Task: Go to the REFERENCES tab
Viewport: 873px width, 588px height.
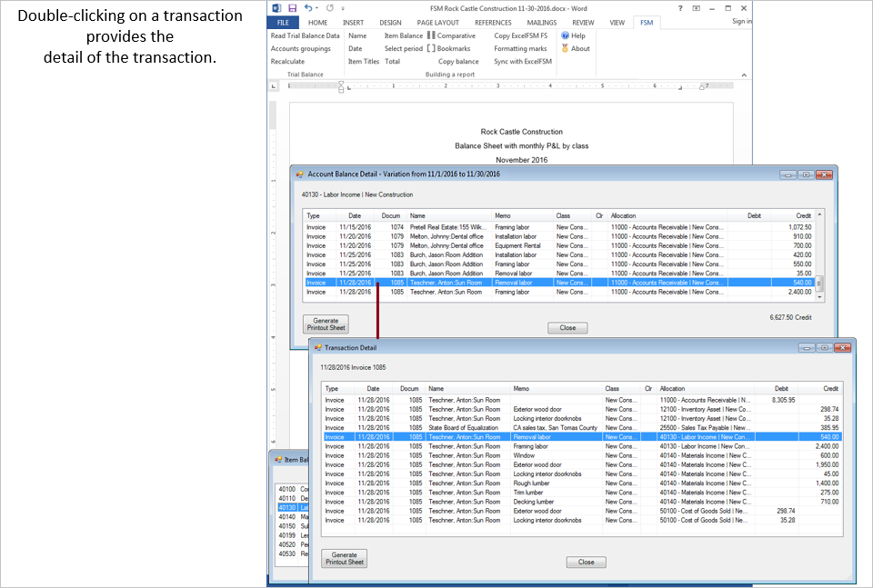Action: coord(493,22)
